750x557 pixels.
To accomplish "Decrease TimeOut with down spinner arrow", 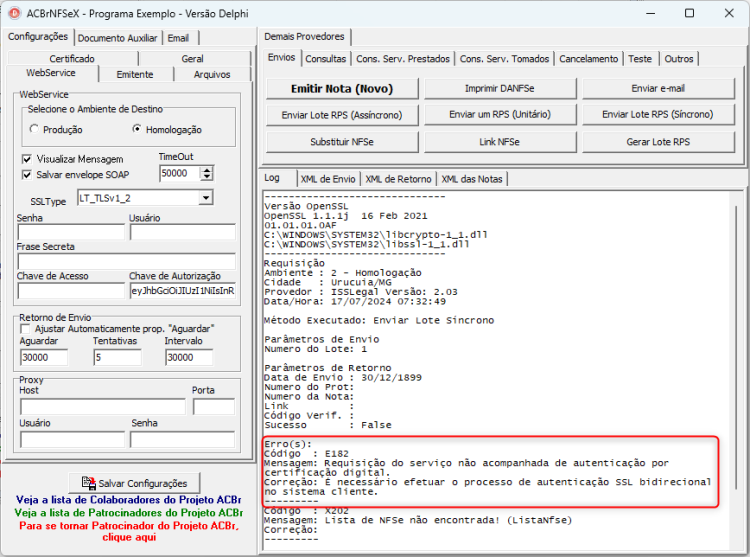I will [207, 177].
